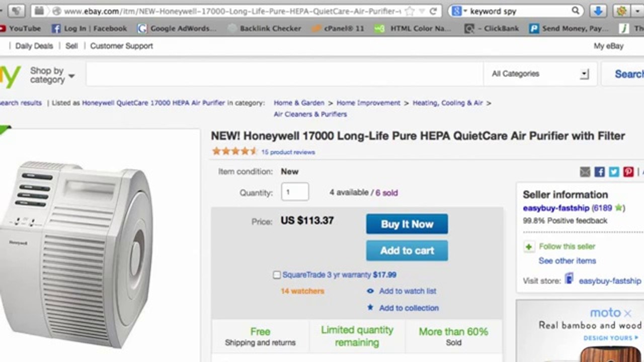Open the Google search engine selector dropdown
644x362 pixels.
click(458, 11)
